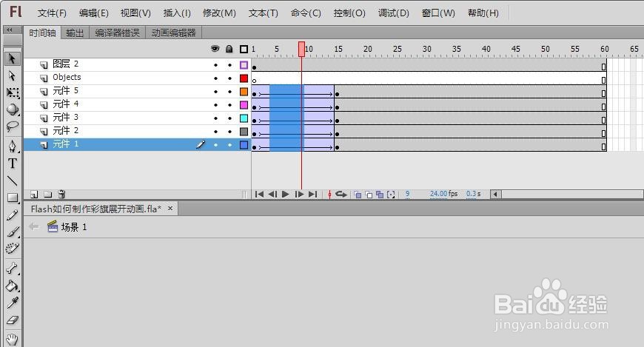Click the New Folder icon

tap(48, 195)
